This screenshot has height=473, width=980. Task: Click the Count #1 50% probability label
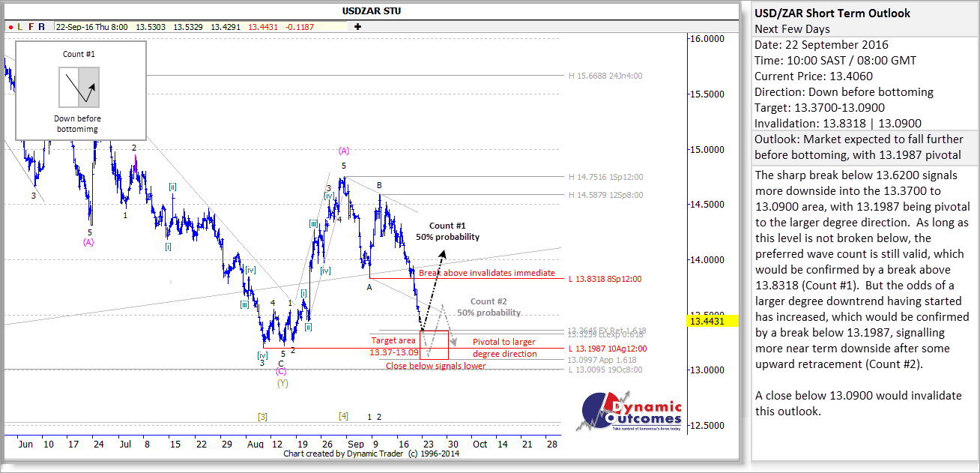[448, 231]
